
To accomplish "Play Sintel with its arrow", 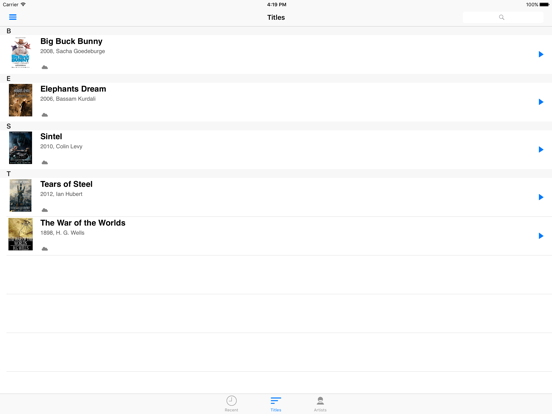I will coord(541,149).
